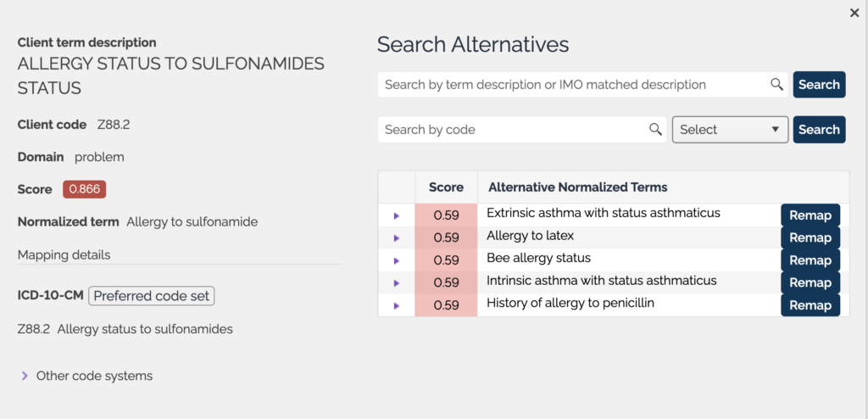Close the mapping dialog with X icon
Viewport: 868px width, 419px height.
pos(854,13)
